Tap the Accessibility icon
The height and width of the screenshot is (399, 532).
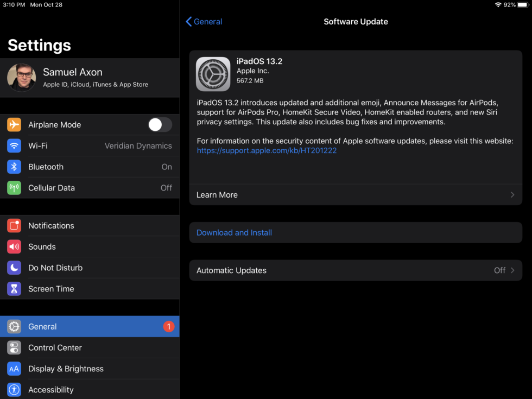[x=14, y=390]
